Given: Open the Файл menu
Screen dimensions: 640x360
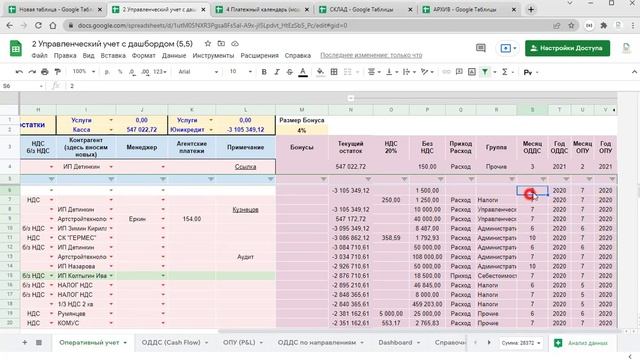Looking at the screenshot, I should [40, 55].
